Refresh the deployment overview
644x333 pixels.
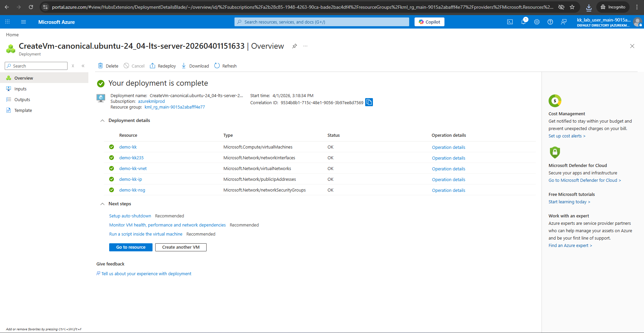[225, 66]
